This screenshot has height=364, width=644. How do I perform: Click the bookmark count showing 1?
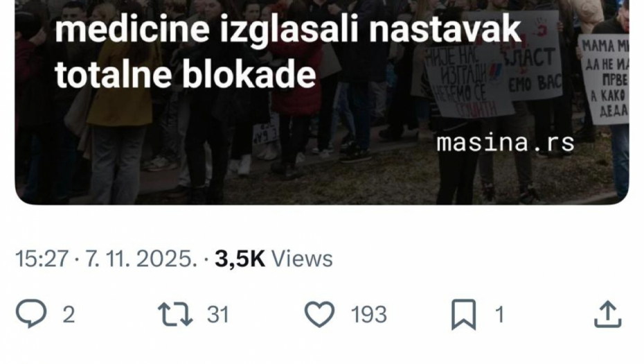click(499, 315)
